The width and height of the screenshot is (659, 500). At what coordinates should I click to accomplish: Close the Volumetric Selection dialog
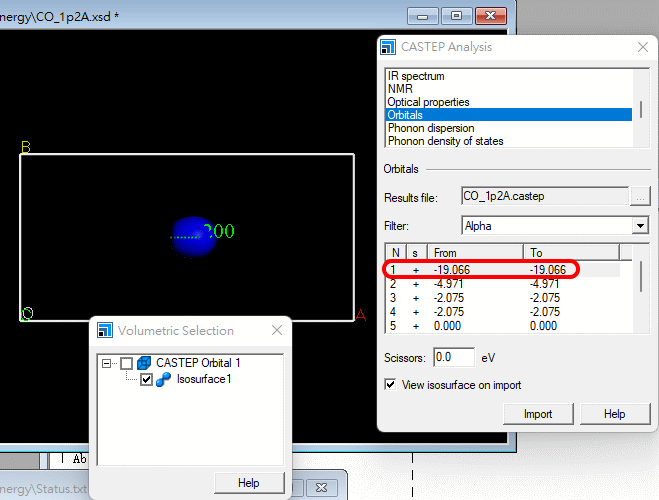coord(277,330)
